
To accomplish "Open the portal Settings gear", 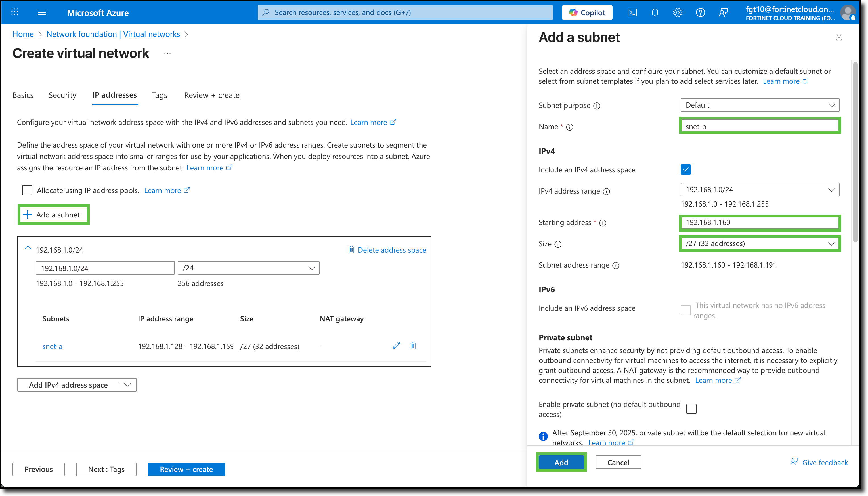I will [x=678, y=12].
